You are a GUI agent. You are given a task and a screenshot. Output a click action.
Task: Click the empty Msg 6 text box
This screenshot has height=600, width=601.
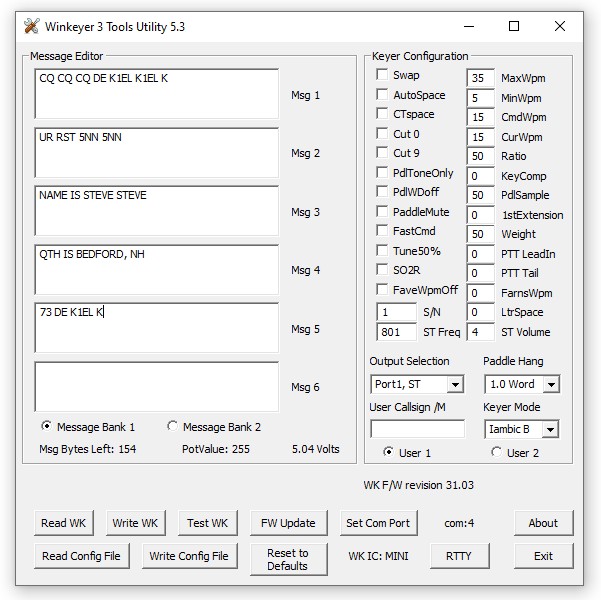(x=156, y=387)
